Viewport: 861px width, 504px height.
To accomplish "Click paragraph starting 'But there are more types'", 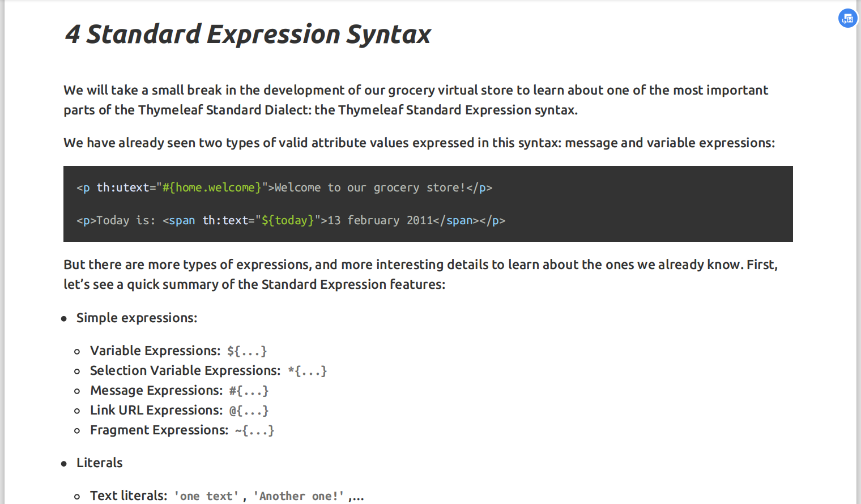I will click(x=420, y=274).
